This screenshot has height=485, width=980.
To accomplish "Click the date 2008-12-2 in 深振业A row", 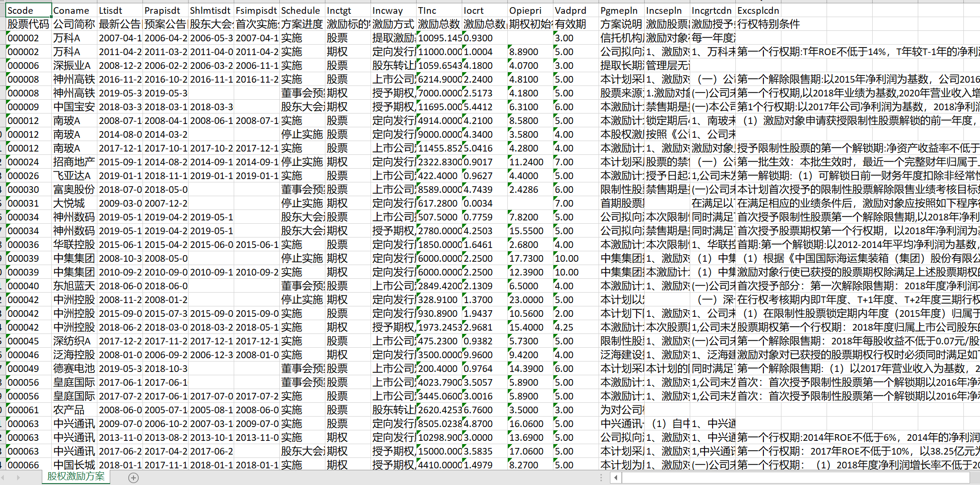I will 120,66.
